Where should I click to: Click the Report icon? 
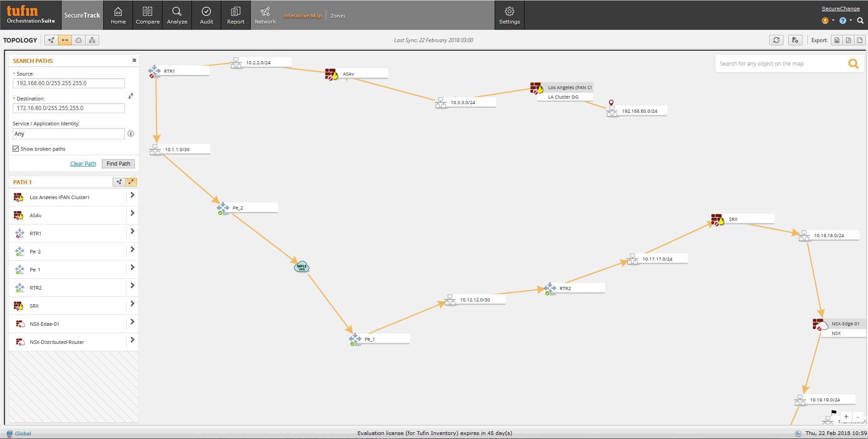click(x=235, y=15)
